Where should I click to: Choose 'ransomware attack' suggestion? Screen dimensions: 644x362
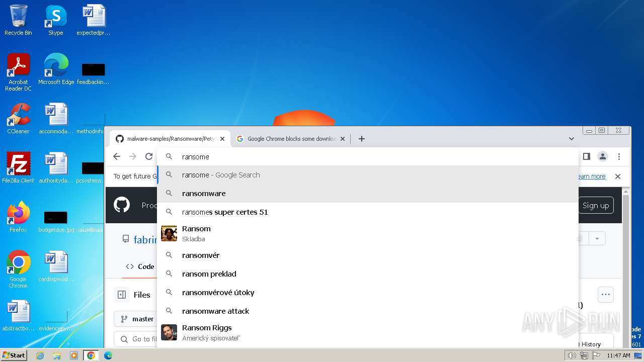coord(368,311)
